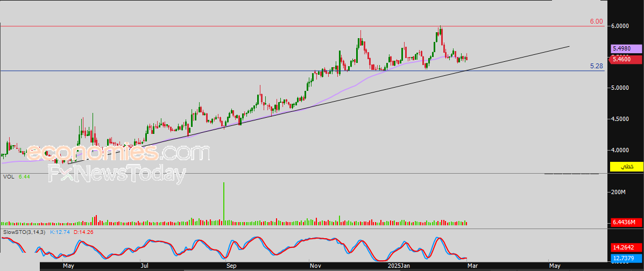Click the yellow خطي scale button
Screen dimensions: 644x271
pyautogui.click(x=627, y=167)
